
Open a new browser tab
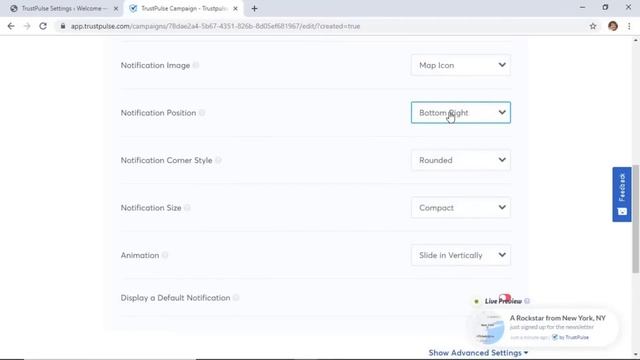254,8
